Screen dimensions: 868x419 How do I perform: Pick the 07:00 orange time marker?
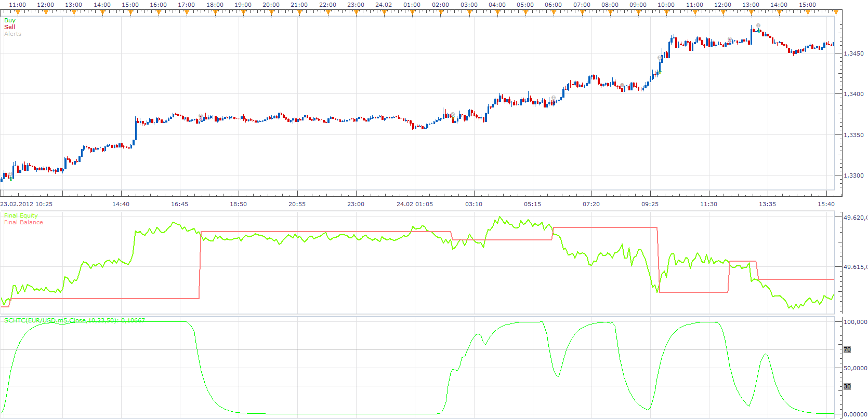(582, 13)
